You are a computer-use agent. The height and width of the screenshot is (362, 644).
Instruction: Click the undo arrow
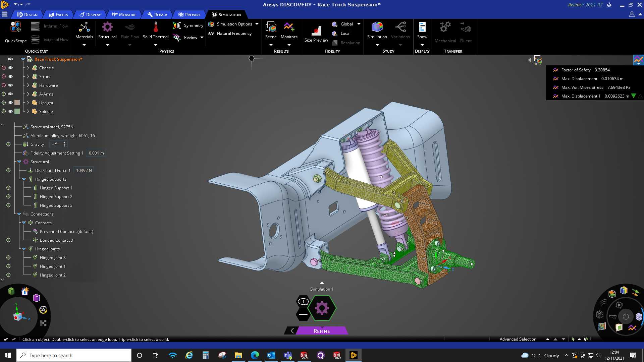tap(16, 4)
